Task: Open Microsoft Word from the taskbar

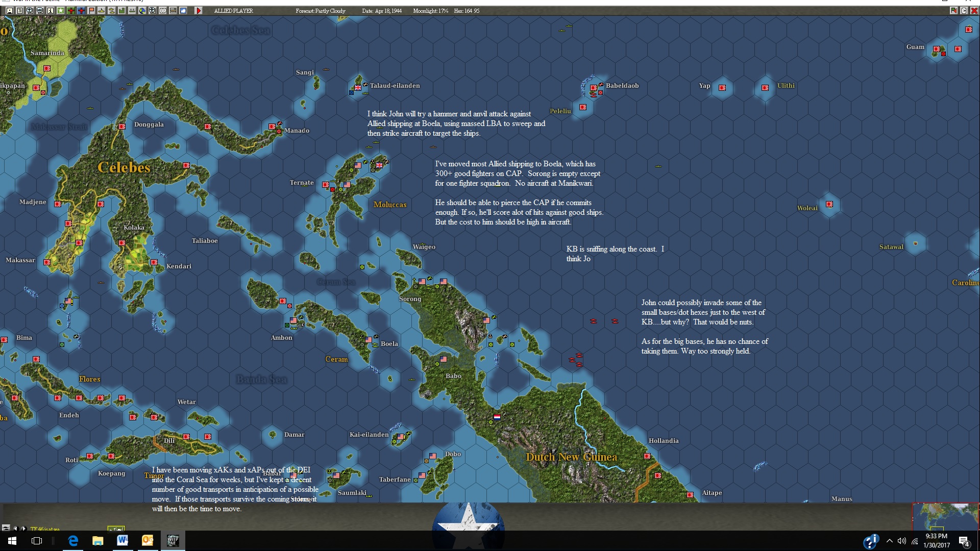Action: [122, 540]
